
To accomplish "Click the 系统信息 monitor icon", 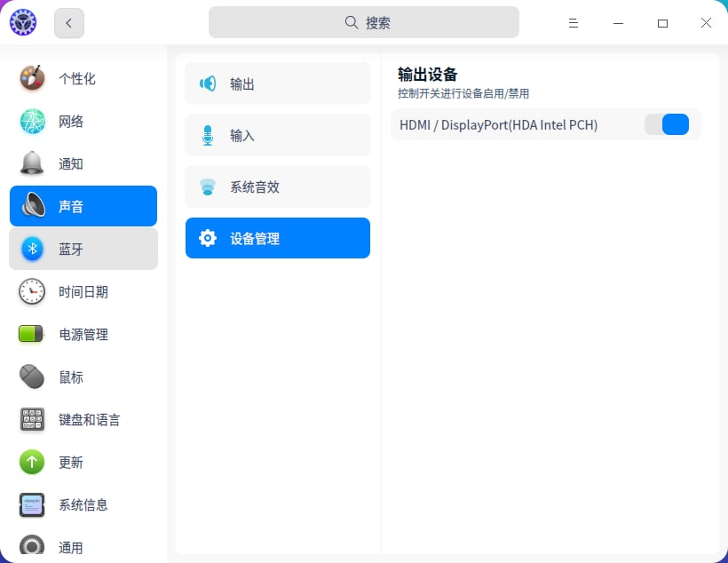I will [32, 504].
